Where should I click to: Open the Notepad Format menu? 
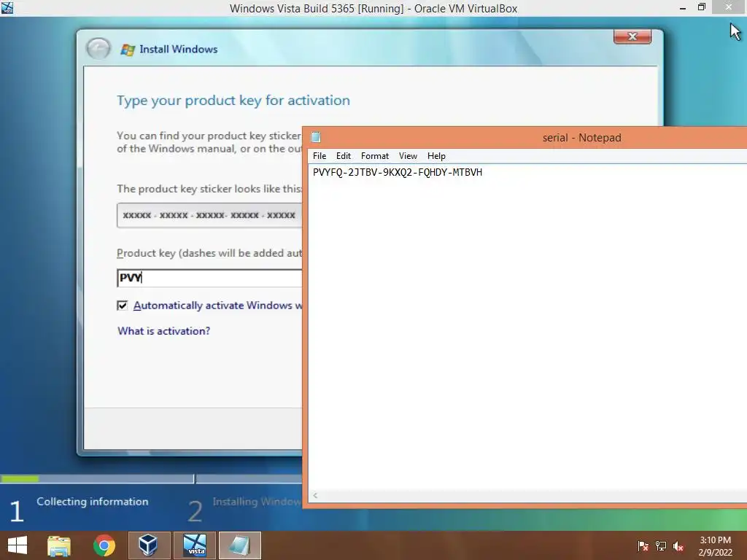pos(375,156)
